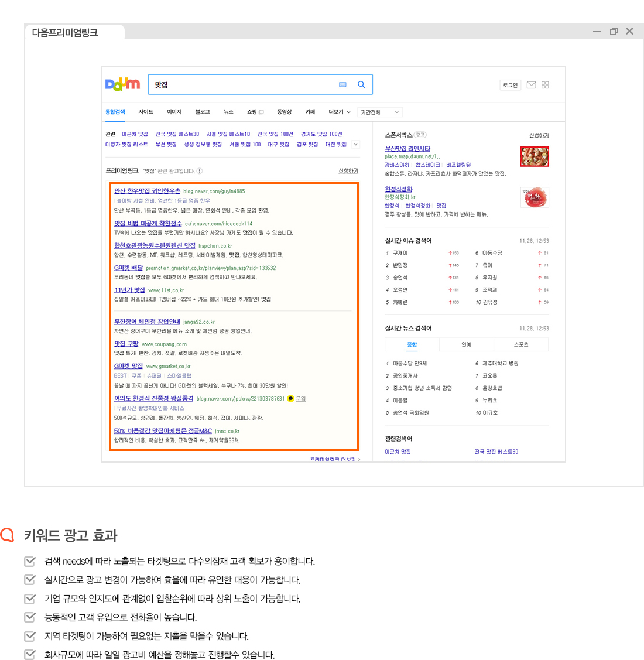Screen dimensions: 644x660
Task: Click the magnifier search button
Action: [361, 84]
